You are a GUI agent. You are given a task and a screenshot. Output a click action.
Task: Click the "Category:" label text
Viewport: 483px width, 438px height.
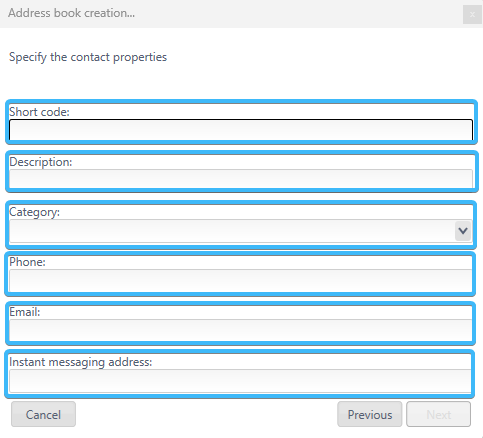pyautogui.click(x=35, y=212)
